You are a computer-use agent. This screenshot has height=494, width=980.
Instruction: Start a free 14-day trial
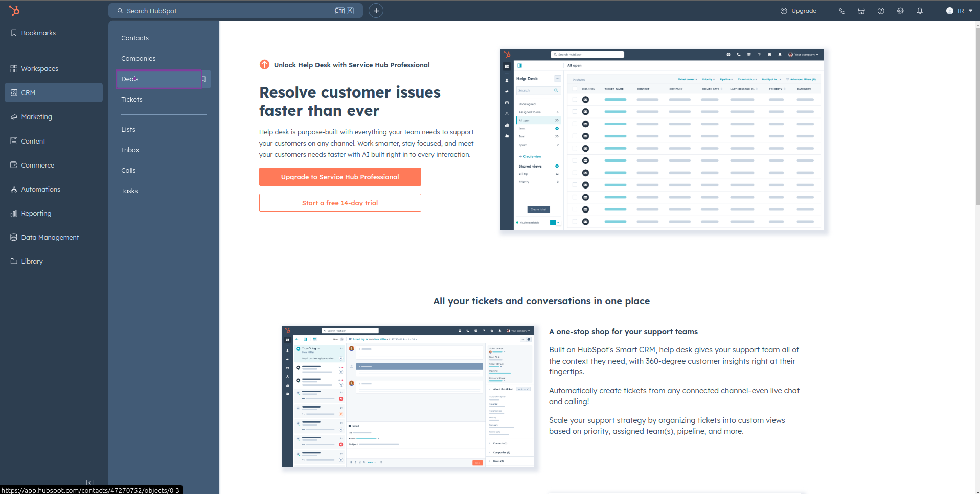(340, 203)
